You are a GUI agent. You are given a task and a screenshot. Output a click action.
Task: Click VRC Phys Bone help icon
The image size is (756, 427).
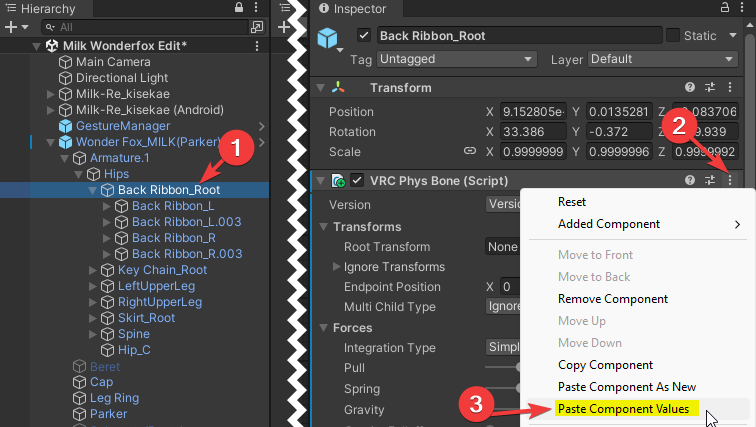click(x=690, y=180)
